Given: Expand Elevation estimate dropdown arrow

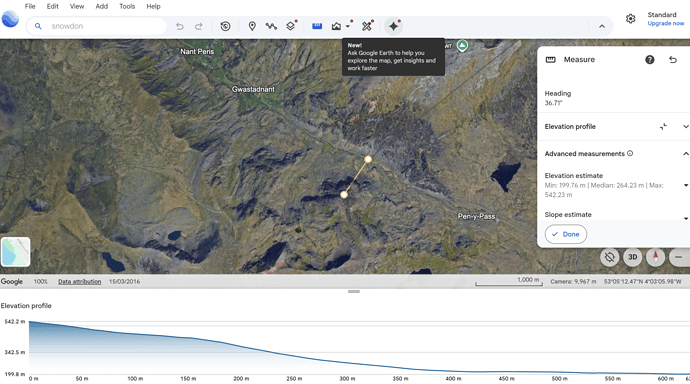Looking at the screenshot, I should pos(686,185).
